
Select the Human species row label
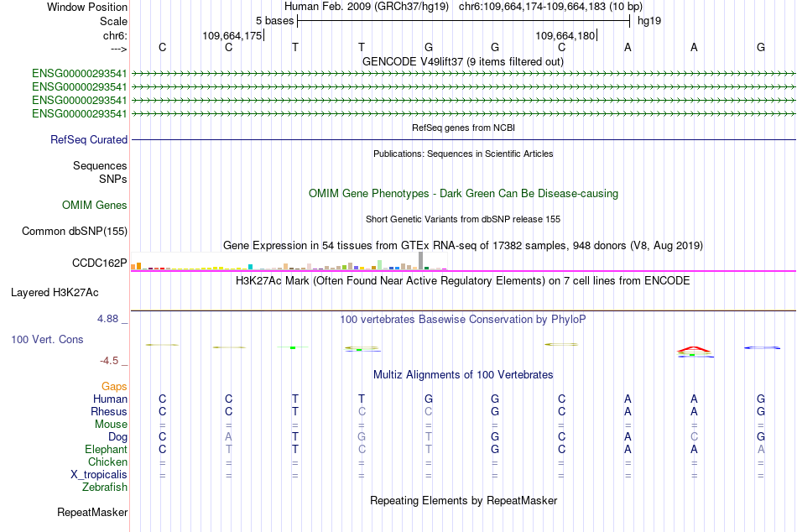coord(110,399)
